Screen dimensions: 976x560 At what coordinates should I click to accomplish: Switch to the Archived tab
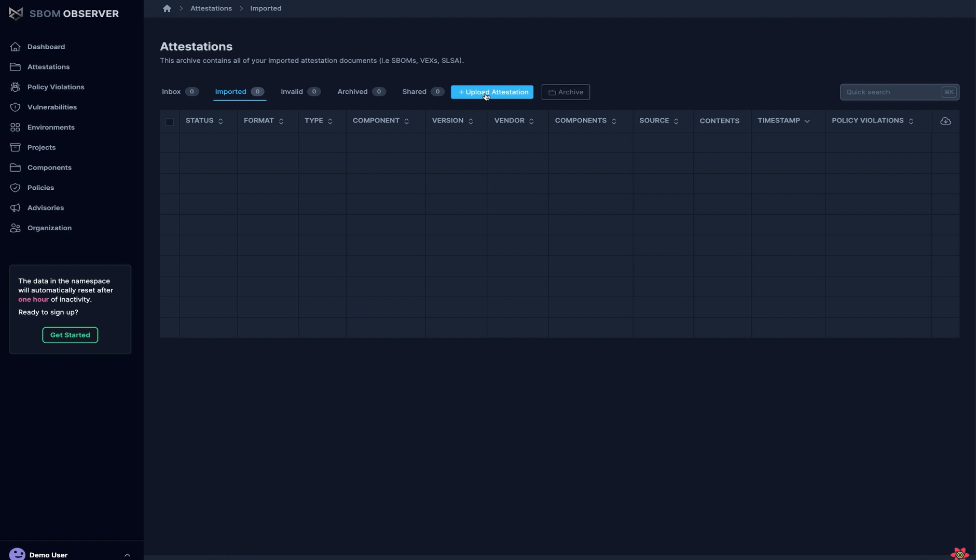tap(361, 92)
